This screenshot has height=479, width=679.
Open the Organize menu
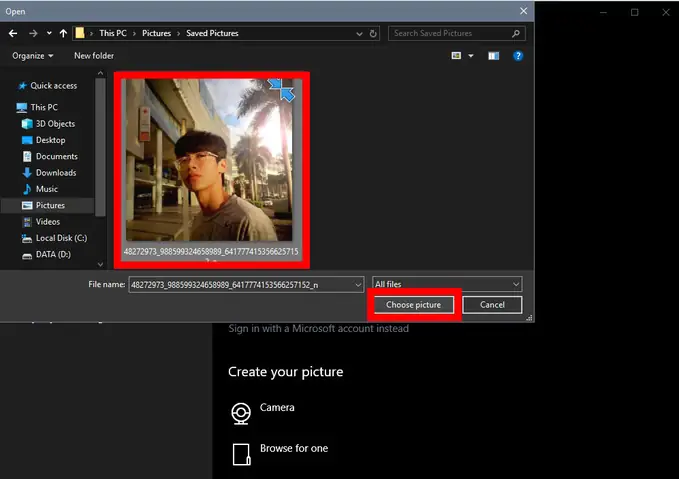[32, 56]
